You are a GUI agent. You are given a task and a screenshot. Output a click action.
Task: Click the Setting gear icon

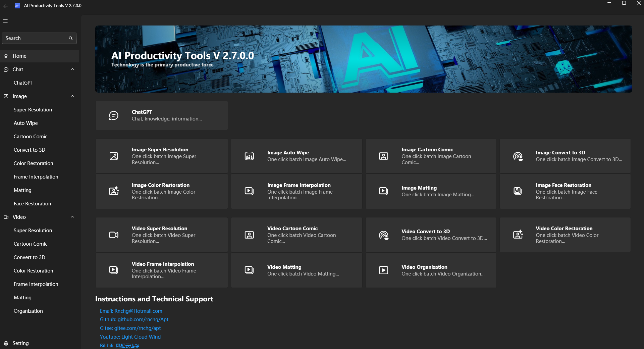click(6, 343)
